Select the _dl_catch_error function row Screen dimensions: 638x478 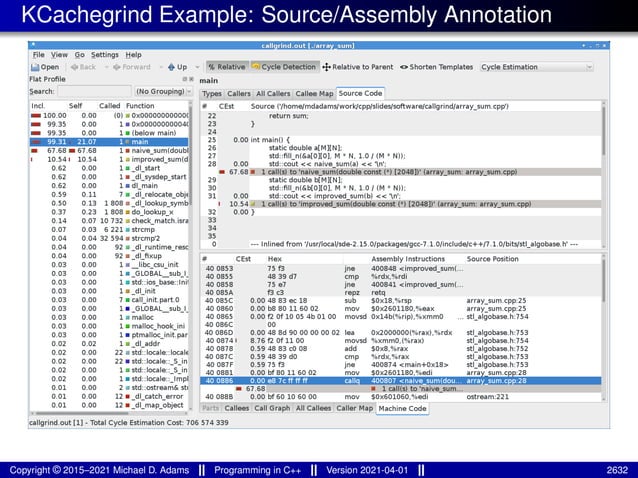pyautogui.click(x=109, y=396)
